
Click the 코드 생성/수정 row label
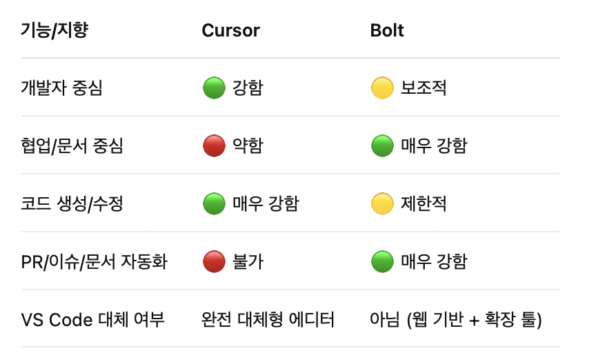coord(72,203)
